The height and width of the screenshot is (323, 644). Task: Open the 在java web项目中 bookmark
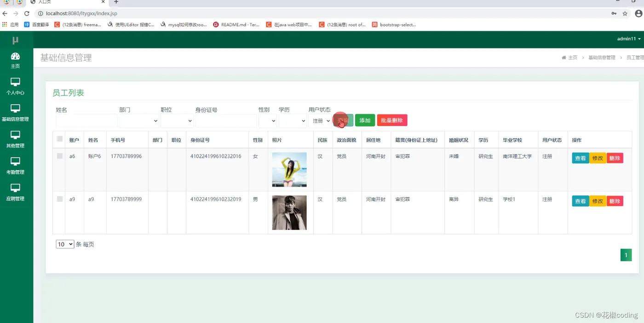(289, 25)
